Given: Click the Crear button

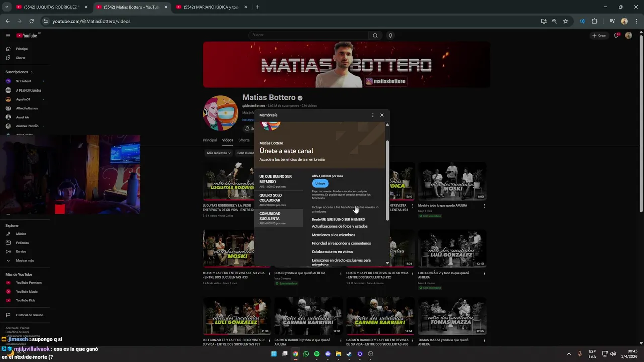Looking at the screenshot, I should [599, 35].
